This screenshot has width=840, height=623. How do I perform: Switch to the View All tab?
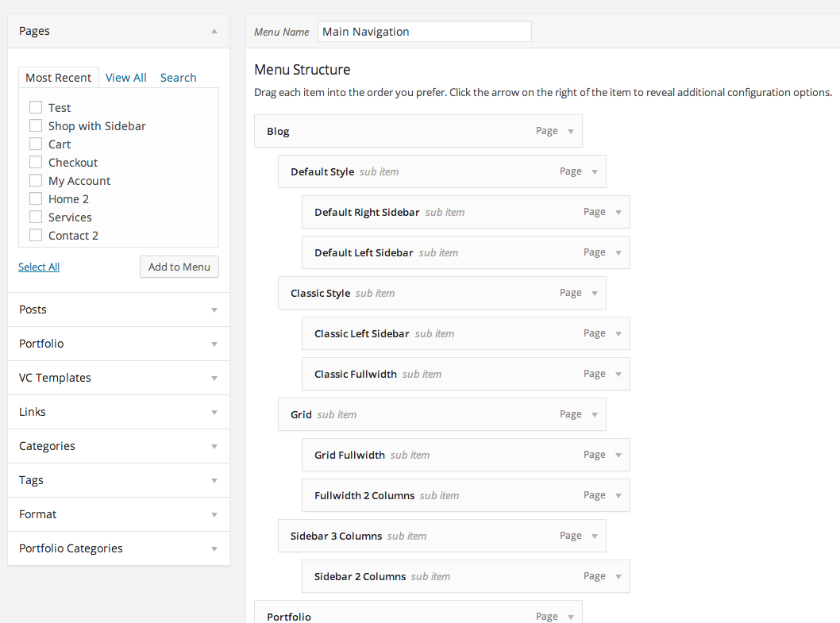point(125,78)
